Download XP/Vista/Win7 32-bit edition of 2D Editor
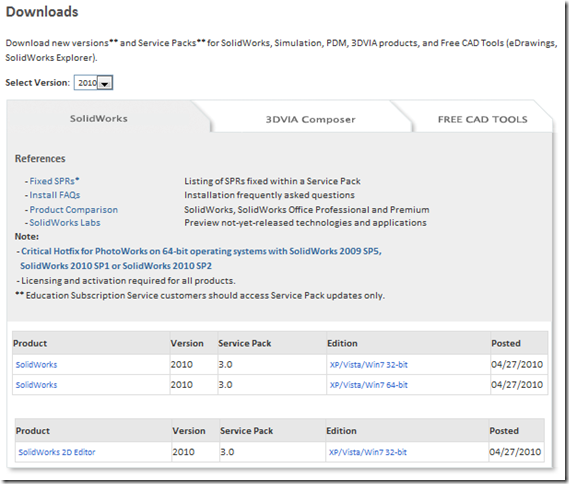 coord(368,452)
